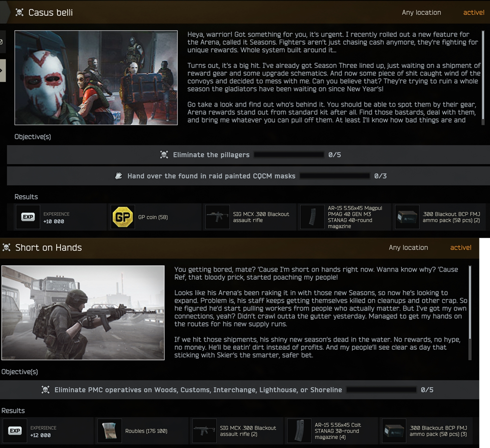Viewport: 490px width, 448px height.
Task: Click the skull icon beside Casus belli title
Action: coord(19,13)
